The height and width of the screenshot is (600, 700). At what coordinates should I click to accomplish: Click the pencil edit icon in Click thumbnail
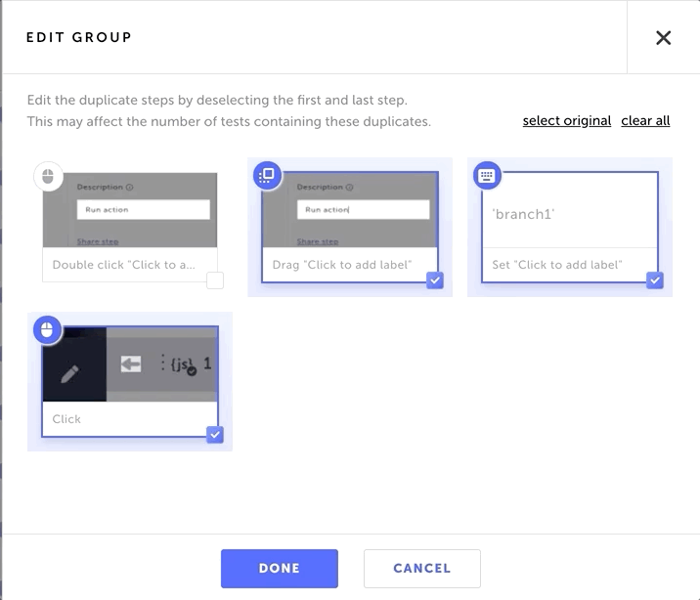point(70,374)
